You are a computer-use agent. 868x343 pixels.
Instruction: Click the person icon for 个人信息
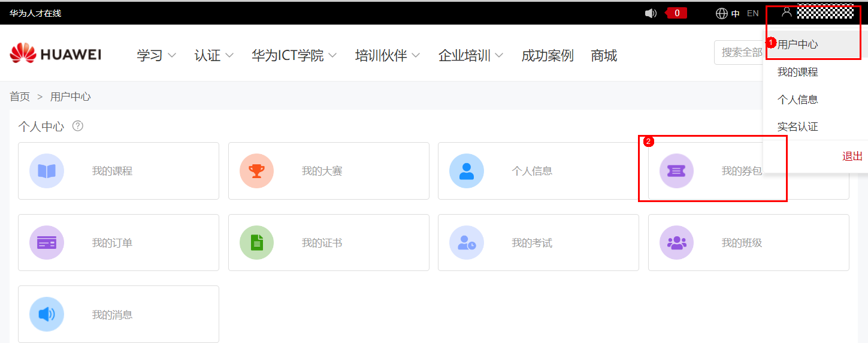point(467,171)
